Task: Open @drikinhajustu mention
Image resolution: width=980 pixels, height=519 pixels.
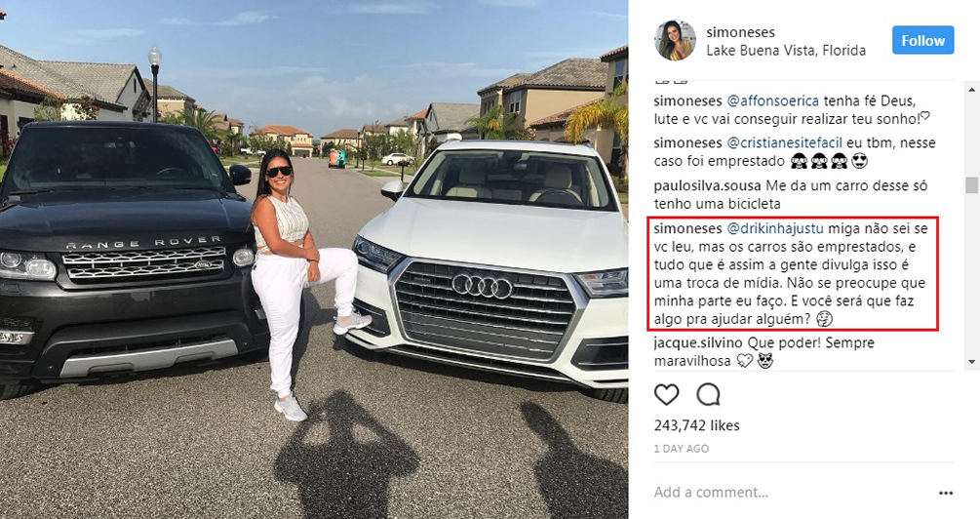Action: (x=774, y=229)
